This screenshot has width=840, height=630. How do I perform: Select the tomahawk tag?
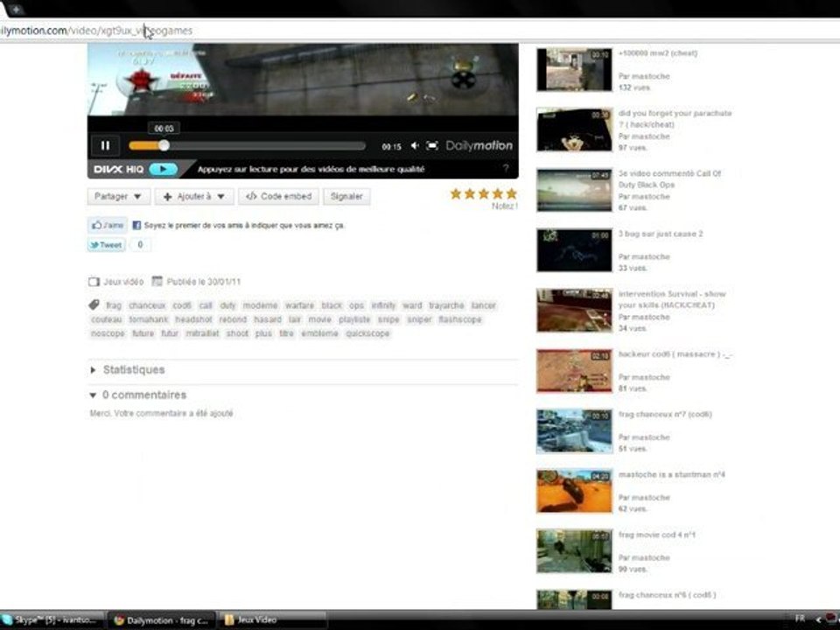coord(149,319)
